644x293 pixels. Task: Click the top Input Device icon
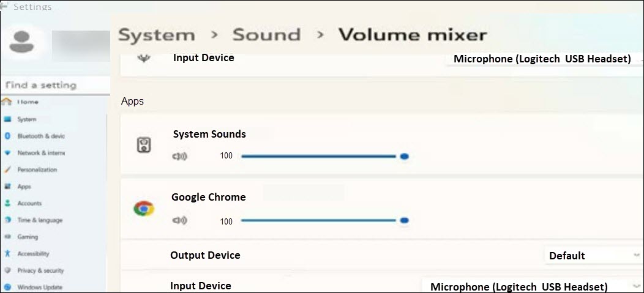145,59
